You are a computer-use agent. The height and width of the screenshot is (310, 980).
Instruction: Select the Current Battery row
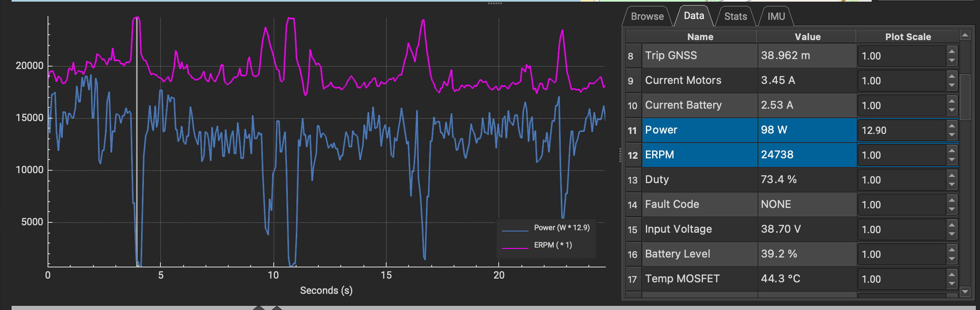(x=699, y=105)
